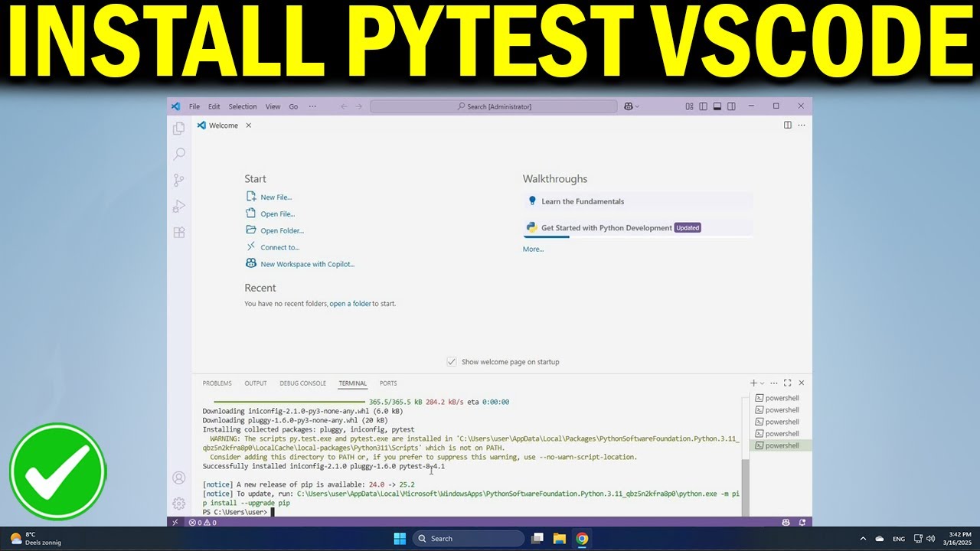The image size is (980, 551).
Task: Open the weather widget on taskbar
Action: point(36,539)
